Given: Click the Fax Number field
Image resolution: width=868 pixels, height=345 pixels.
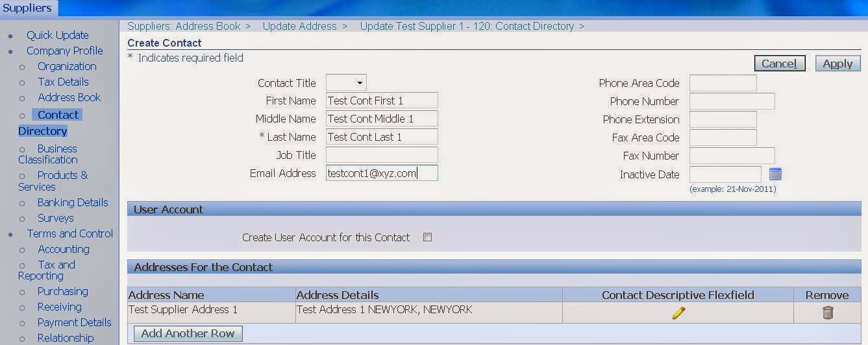Looking at the screenshot, I should coord(732,156).
